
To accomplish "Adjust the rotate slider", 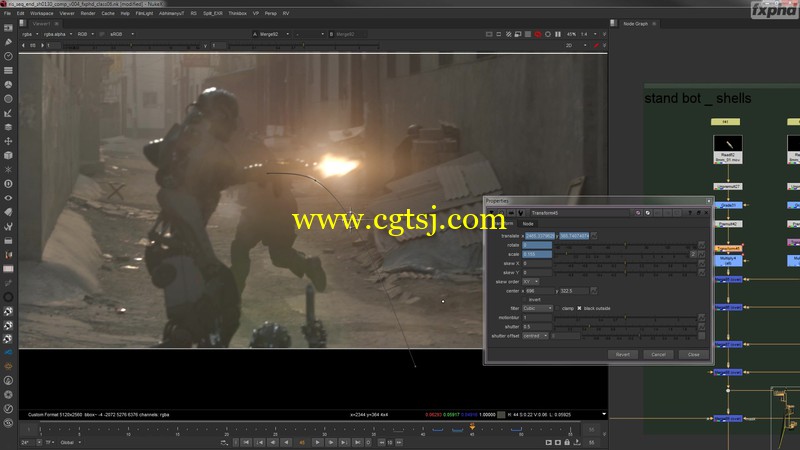I will coord(626,245).
